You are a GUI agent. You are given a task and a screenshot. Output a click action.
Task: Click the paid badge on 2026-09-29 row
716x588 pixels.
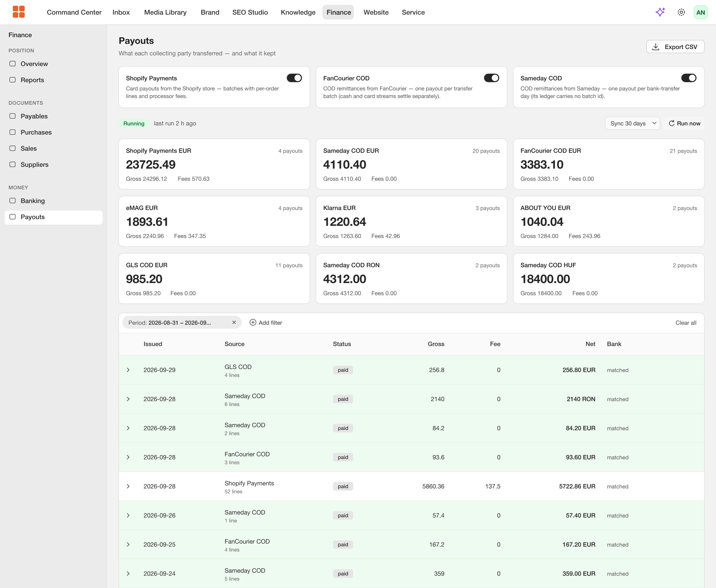[343, 370]
